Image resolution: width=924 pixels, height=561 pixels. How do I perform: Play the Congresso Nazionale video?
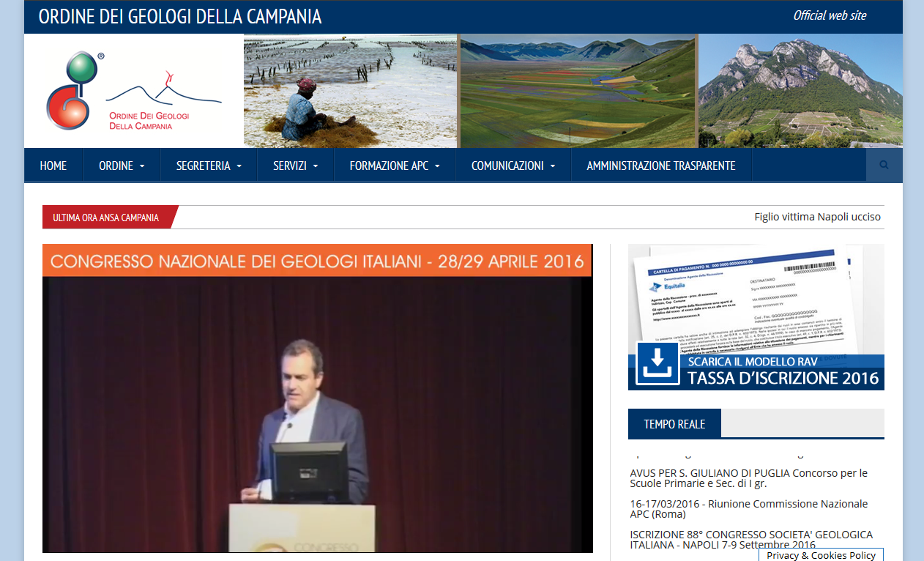click(x=317, y=414)
